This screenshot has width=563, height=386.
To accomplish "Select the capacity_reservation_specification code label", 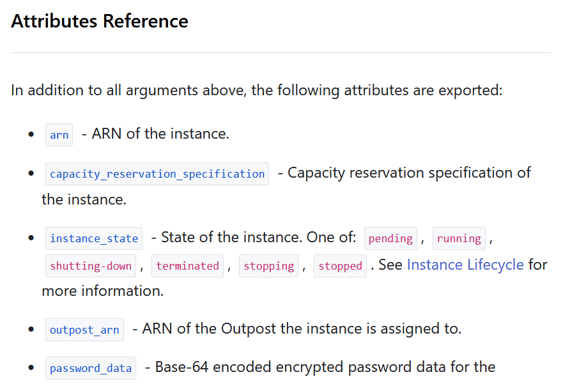I will pyautogui.click(x=157, y=174).
